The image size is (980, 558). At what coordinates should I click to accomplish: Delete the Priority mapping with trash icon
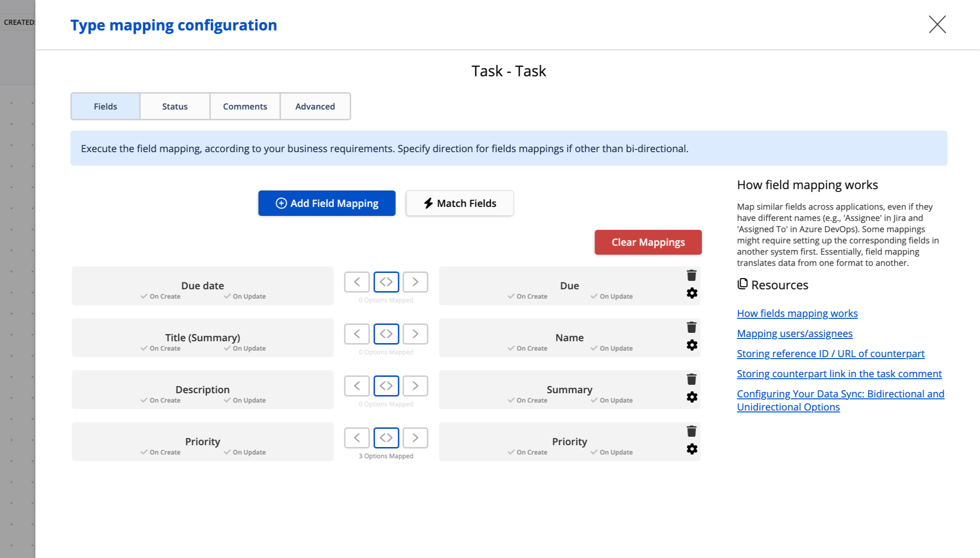[691, 431]
